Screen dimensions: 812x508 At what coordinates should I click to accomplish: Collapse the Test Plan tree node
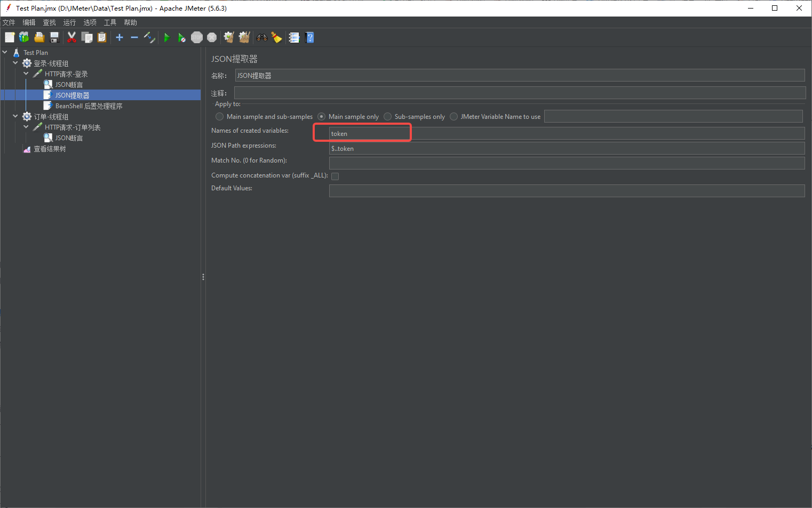click(5, 52)
